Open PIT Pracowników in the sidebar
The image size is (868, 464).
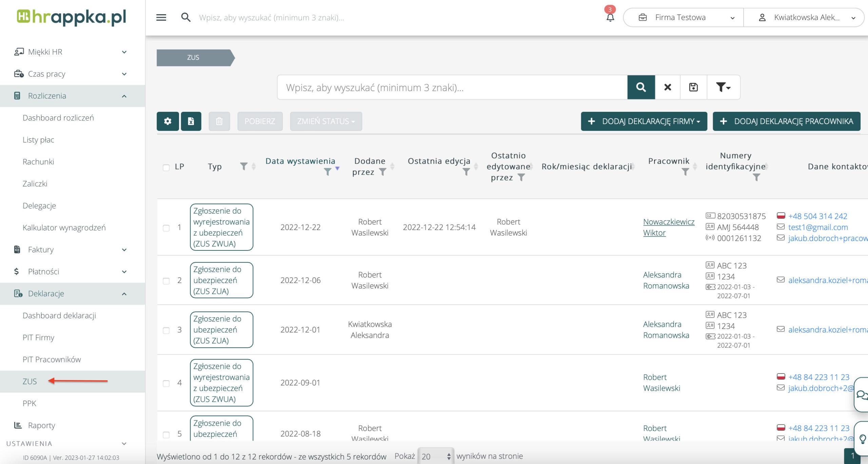[52, 359]
